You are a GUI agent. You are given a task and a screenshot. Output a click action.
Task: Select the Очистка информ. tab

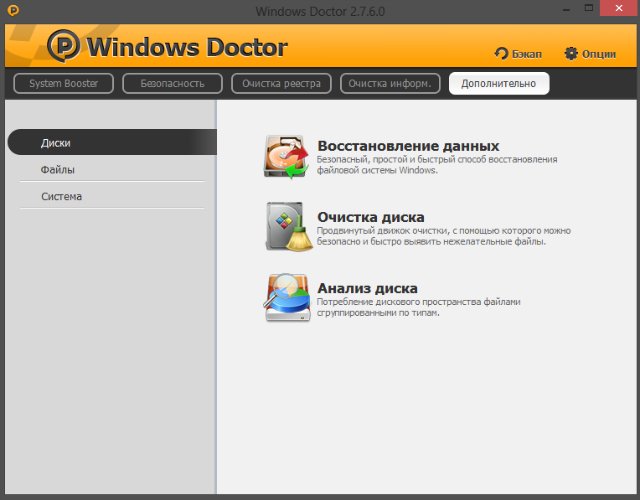[x=390, y=83]
